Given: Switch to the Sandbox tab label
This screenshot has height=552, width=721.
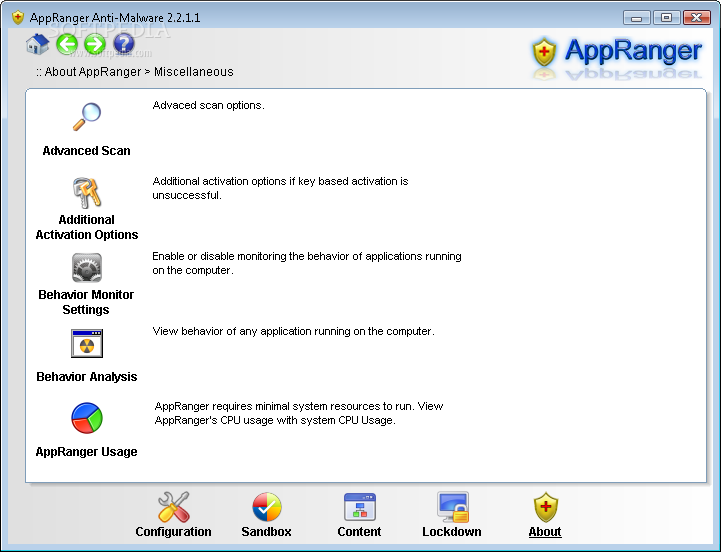Looking at the screenshot, I should [266, 532].
